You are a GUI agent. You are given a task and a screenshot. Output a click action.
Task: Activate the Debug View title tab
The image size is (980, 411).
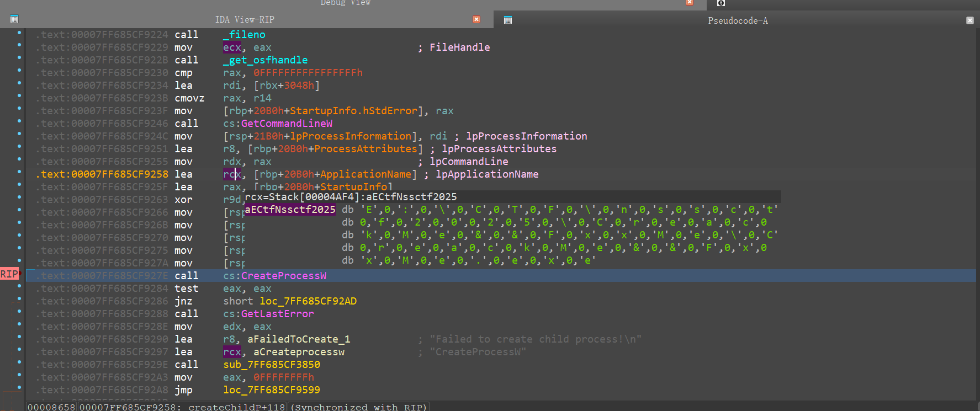(345, 3)
